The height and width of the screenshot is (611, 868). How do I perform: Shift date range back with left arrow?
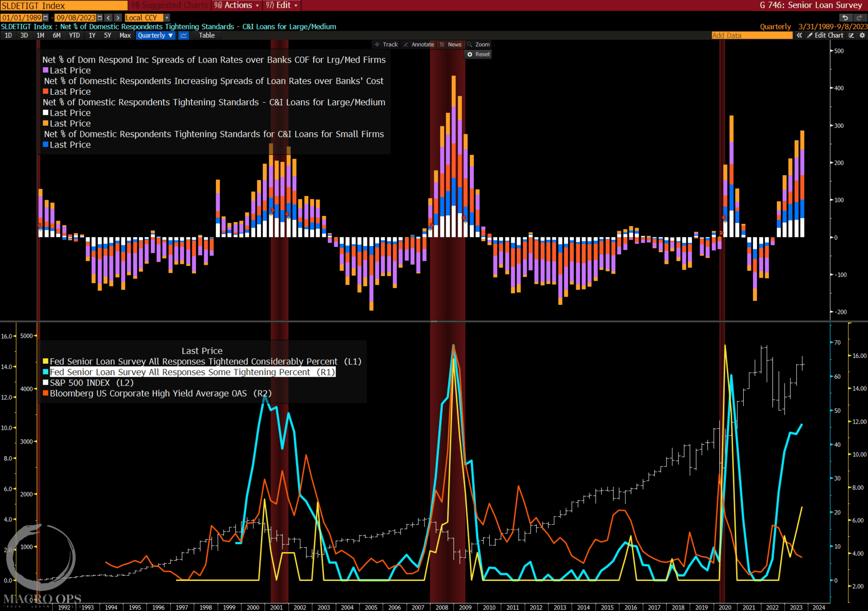108,18
